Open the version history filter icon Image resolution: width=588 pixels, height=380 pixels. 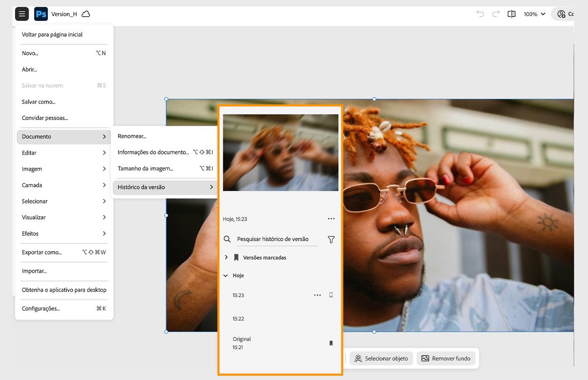(x=331, y=239)
